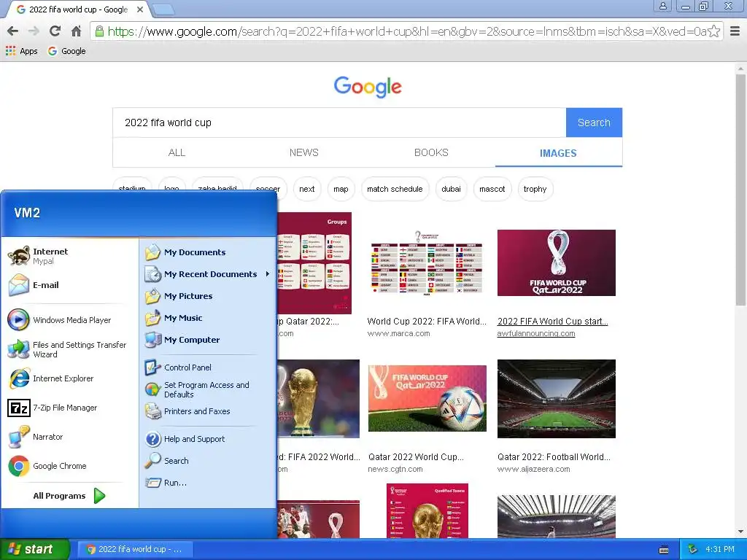This screenshot has width=747, height=560.
Task: Launch Windows Media Player
Action: 69,320
